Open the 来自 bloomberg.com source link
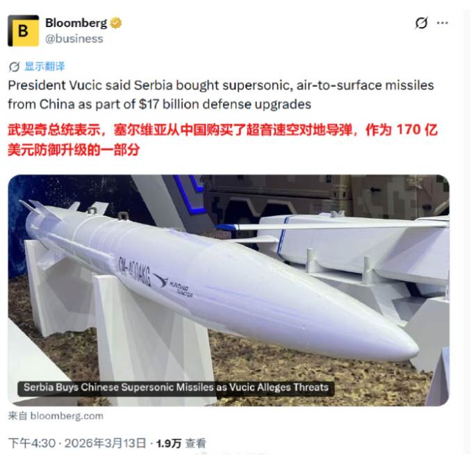 [56, 416]
